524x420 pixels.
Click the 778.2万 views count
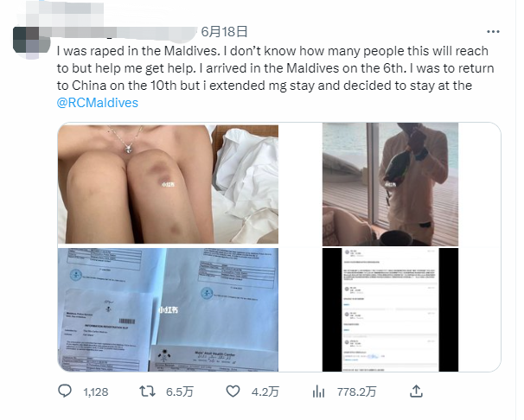tap(356, 391)
